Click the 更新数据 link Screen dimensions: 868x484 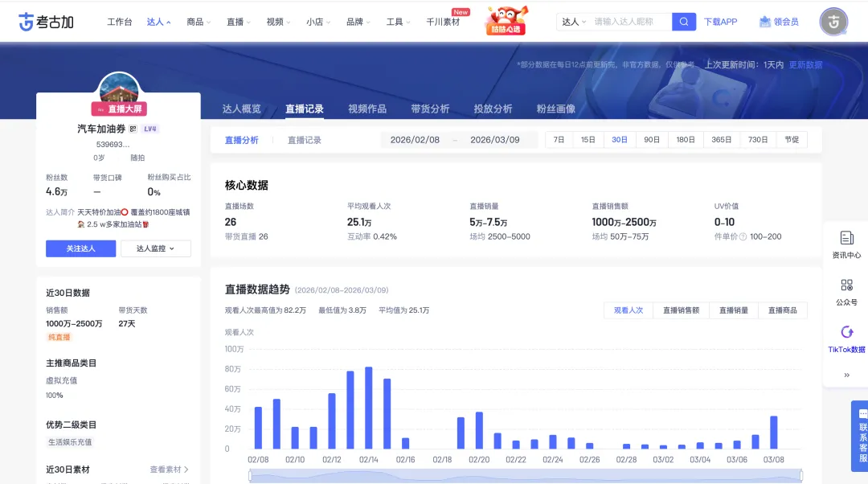(x=805, y=65)
